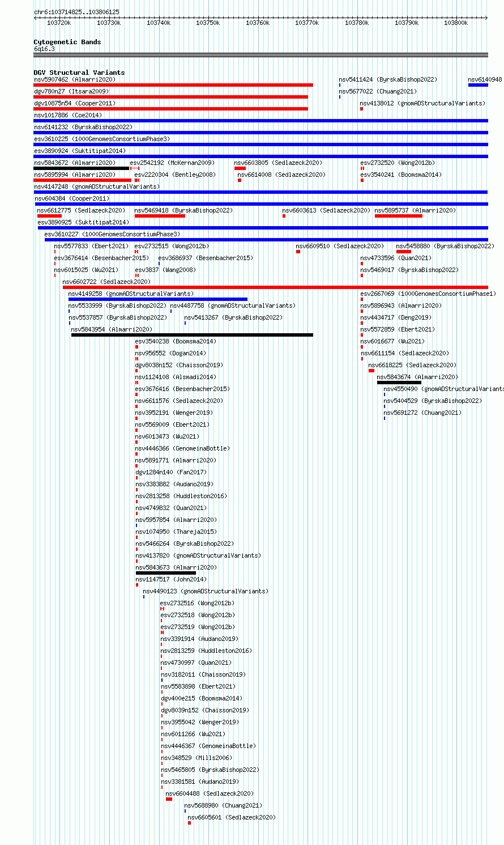Select the red bar for nsv5895994 (Almarri2020)
The height and width of the screenshot is (845, 504).
(83, 180)
